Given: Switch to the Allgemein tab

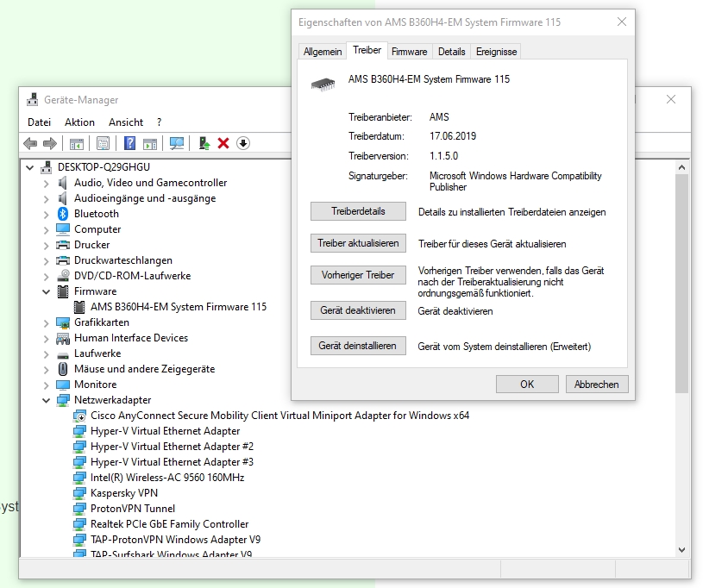Looking at the screenshot, I should coord(323,52).
